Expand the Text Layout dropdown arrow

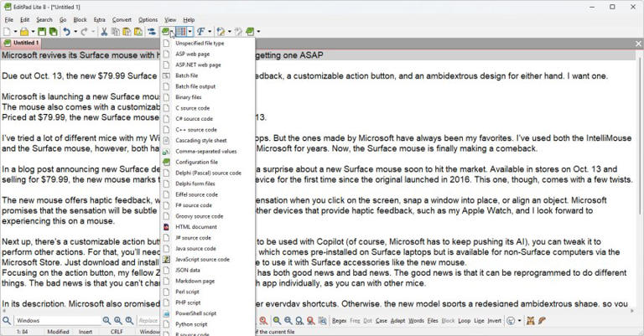point(190,32)
